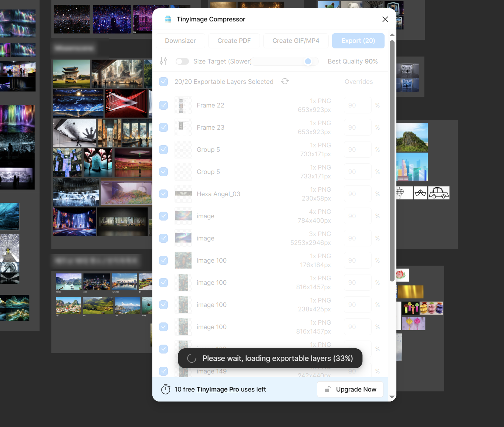Click the lotus flower image on canvas
The width and height of the screenshot is (504, 427).
402,275
